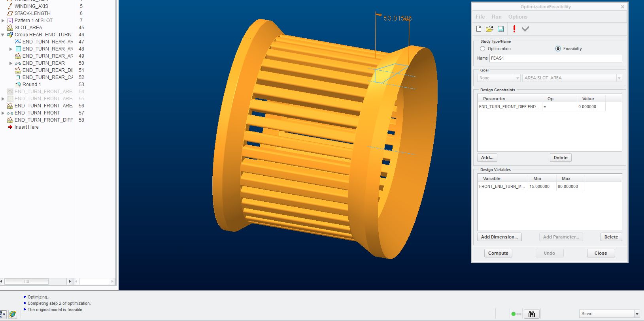Click the STACK-LENGTH plane icon
The image size is (644, 321).
[10, 13]
